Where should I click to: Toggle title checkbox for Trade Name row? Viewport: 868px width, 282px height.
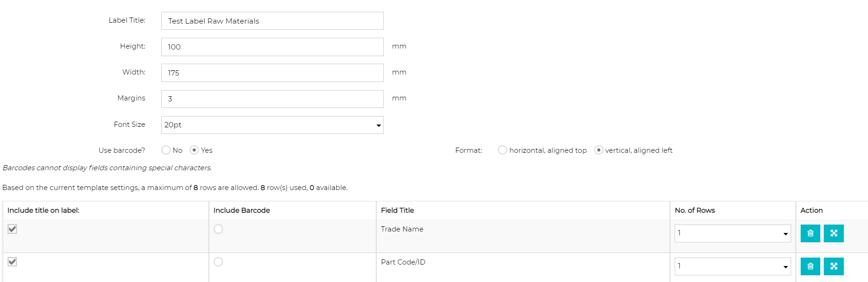[12, 229]
